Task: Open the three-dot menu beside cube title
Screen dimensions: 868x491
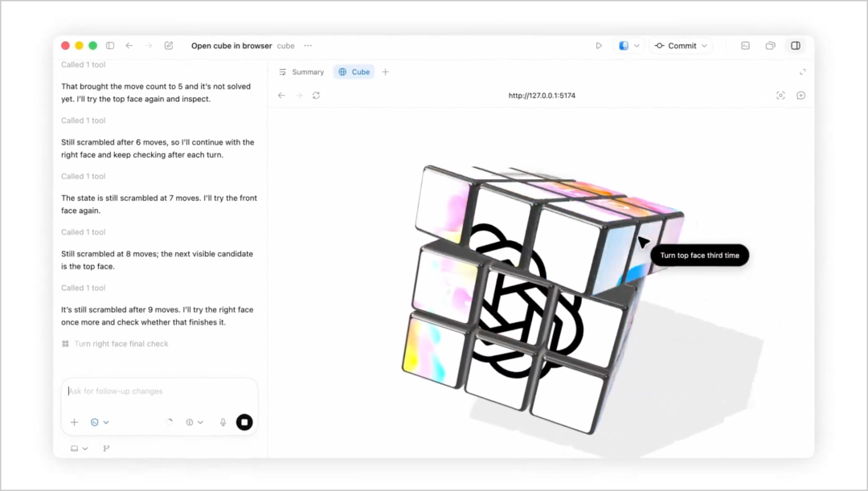Action: point(308,46)
